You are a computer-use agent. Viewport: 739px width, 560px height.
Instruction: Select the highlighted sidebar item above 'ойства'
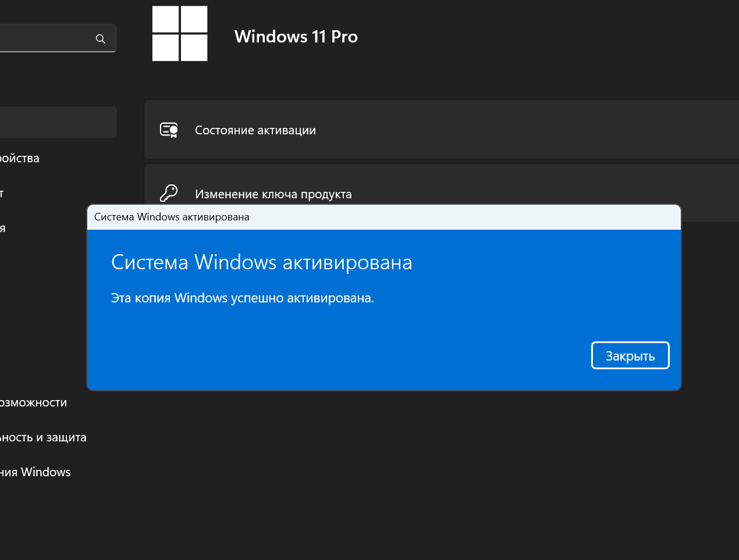(58, 122)
